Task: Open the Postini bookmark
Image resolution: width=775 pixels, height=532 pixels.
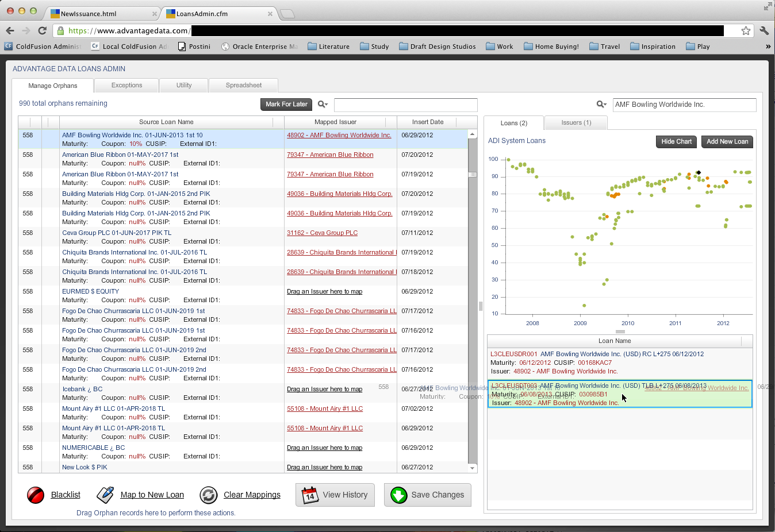Action: pos(194,47)
